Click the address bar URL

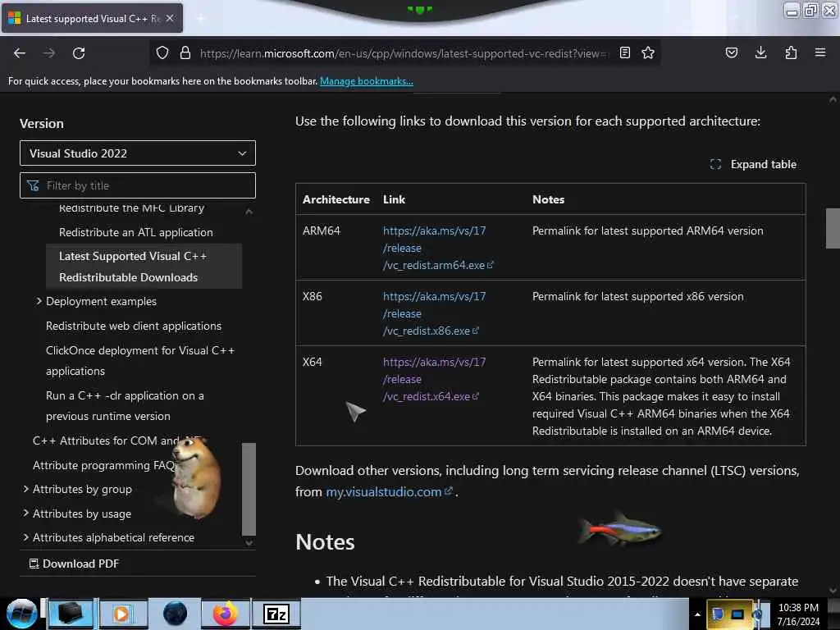click(x=404, y=53)
